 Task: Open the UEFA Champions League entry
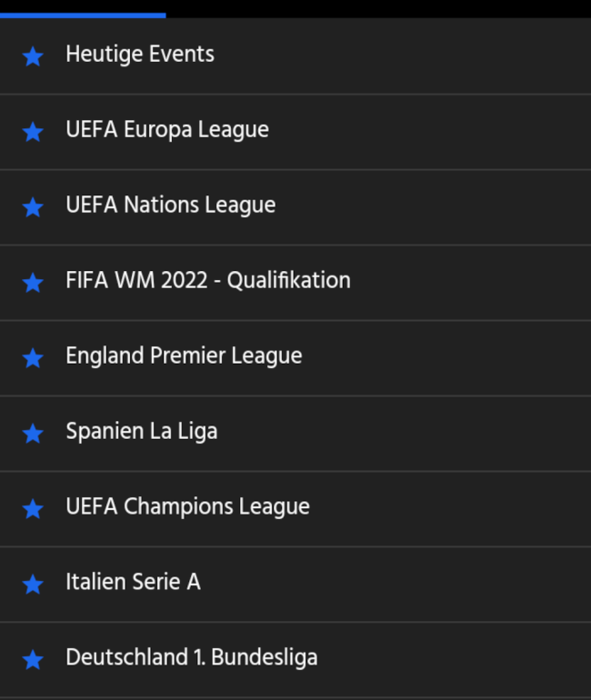[188, 507]
